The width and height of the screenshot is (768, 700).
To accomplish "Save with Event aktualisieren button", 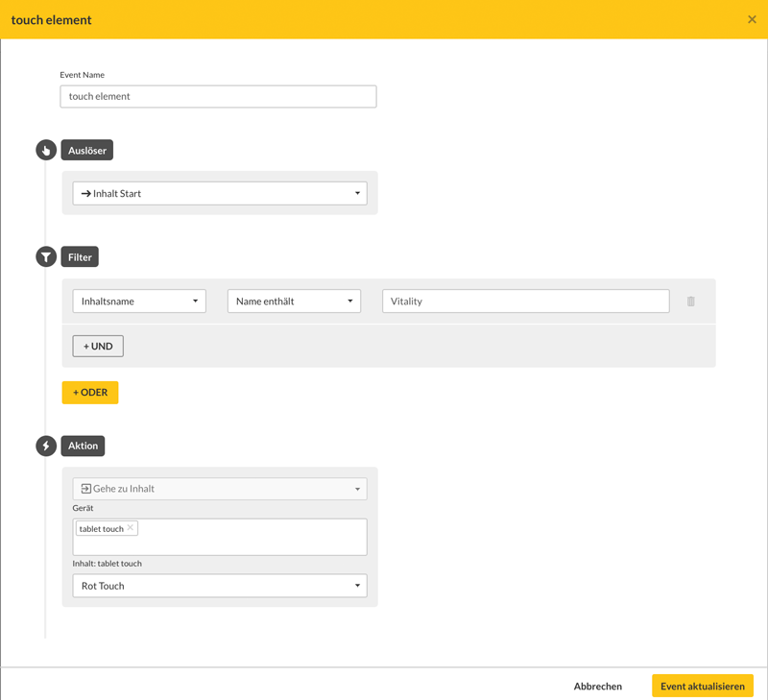I will [x=703, y=686].
